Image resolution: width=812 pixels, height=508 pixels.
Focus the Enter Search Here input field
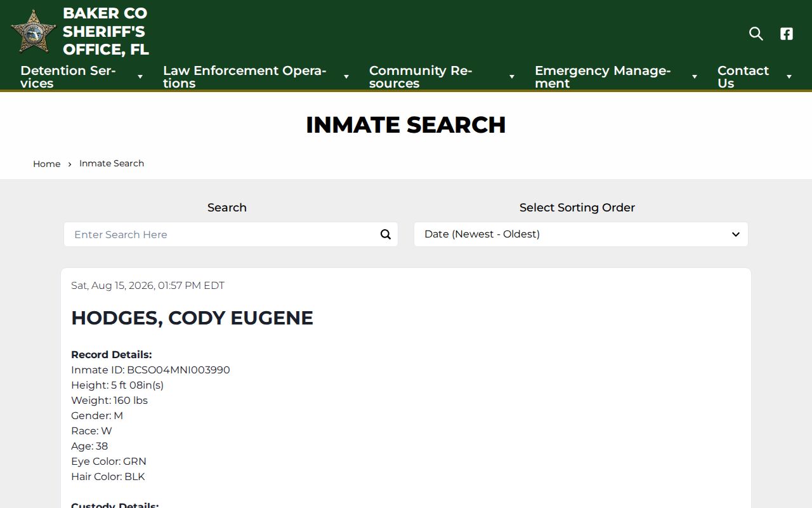231,234
